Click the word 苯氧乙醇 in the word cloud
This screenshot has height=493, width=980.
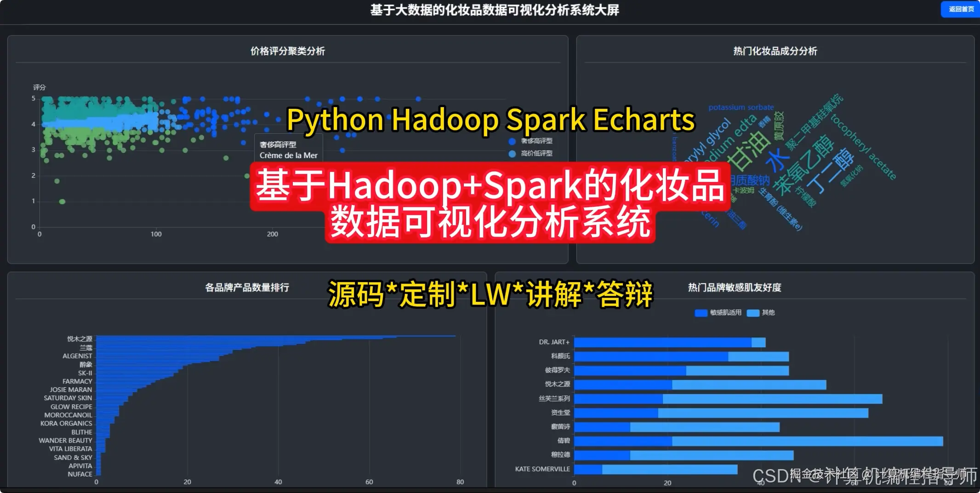(x=803, y=165)
